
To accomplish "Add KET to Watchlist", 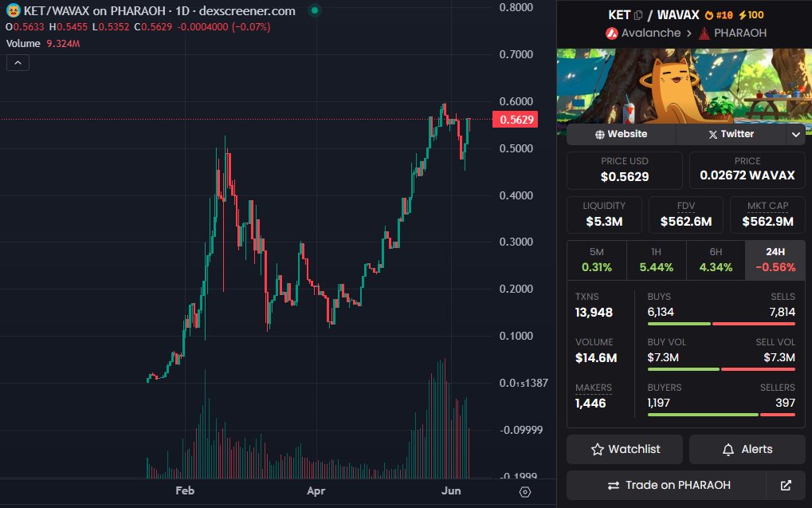I will coord(625,449).
